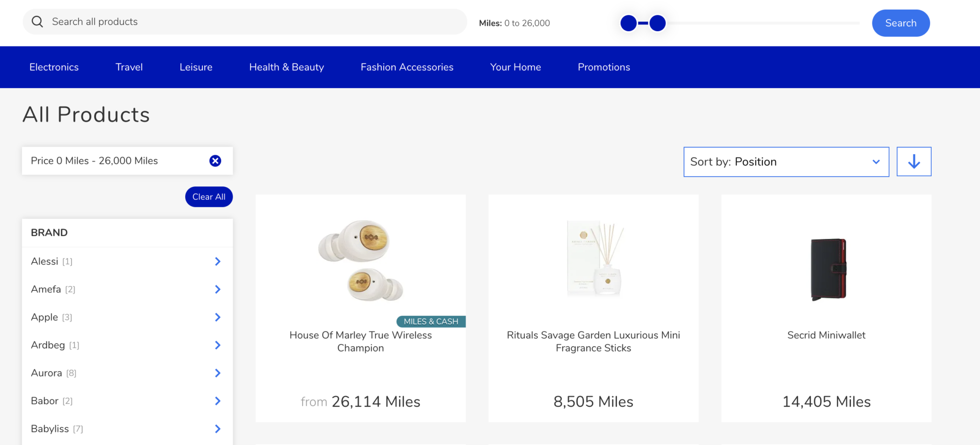Open the Sort by Position dropdown
980x445 pixels.
(786, 162)
